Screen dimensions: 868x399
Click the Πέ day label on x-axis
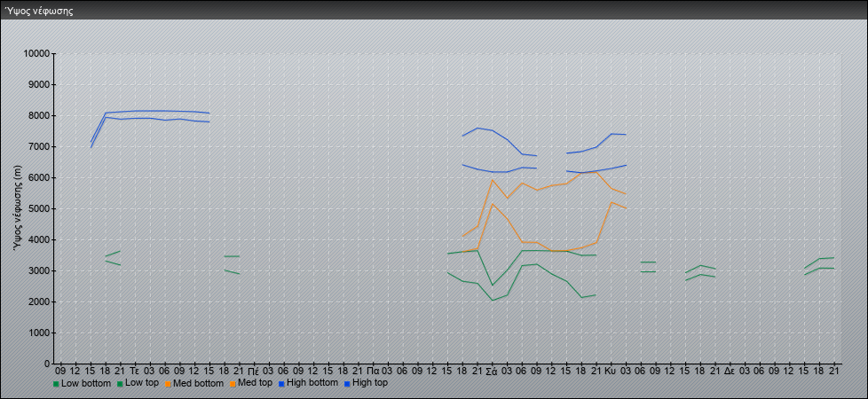(x=254, y=371)
